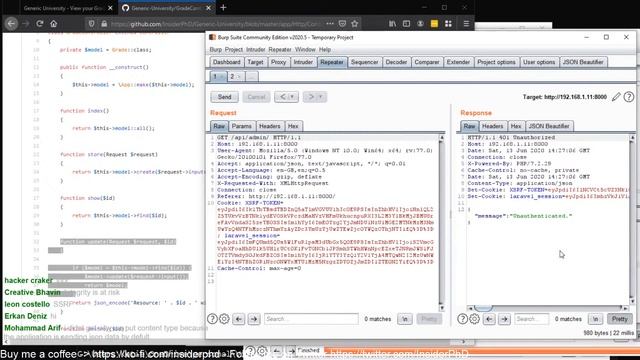Image resolution: width=640 pixels, height=360 pixels.
Task: Switch to the Proxy tab
Action: (x=278, y=62)
